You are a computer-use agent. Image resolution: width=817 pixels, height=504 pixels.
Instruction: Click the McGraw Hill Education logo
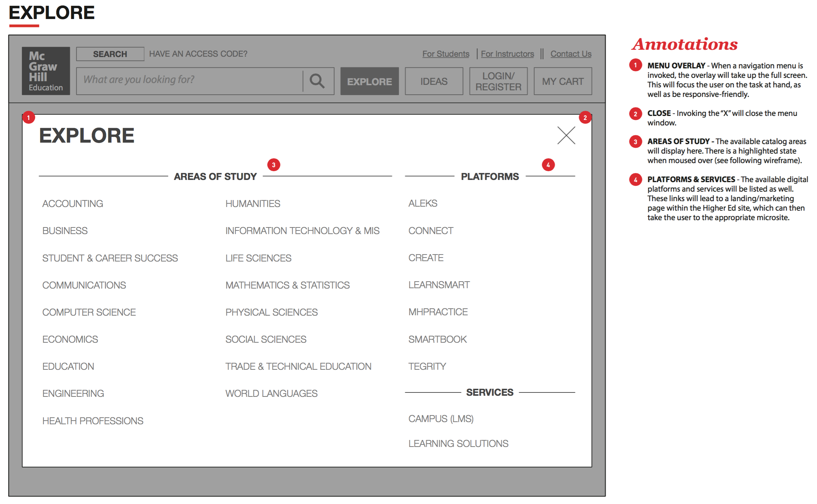pos(46,71)
